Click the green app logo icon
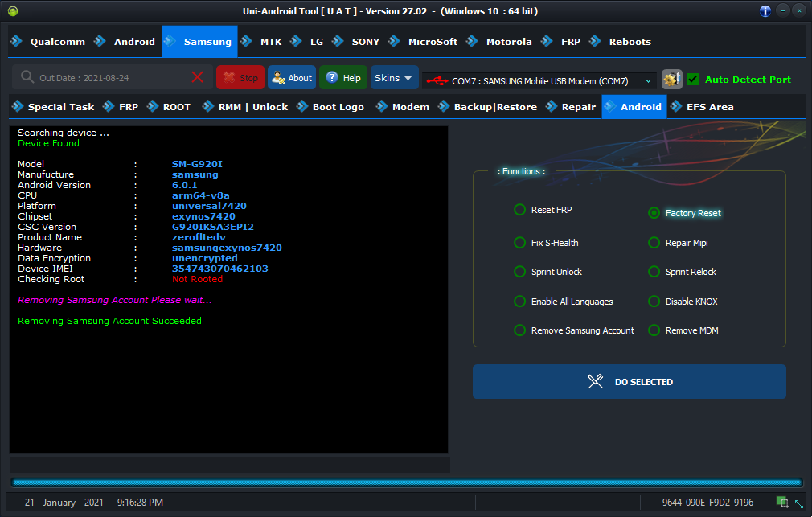 click(x=13, y=11)
